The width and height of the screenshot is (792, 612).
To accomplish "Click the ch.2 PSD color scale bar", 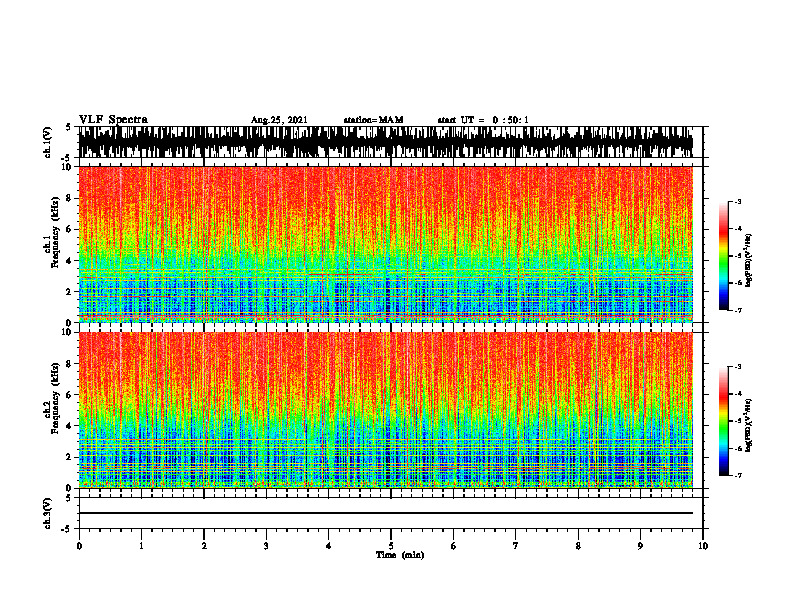I will 723,421.
